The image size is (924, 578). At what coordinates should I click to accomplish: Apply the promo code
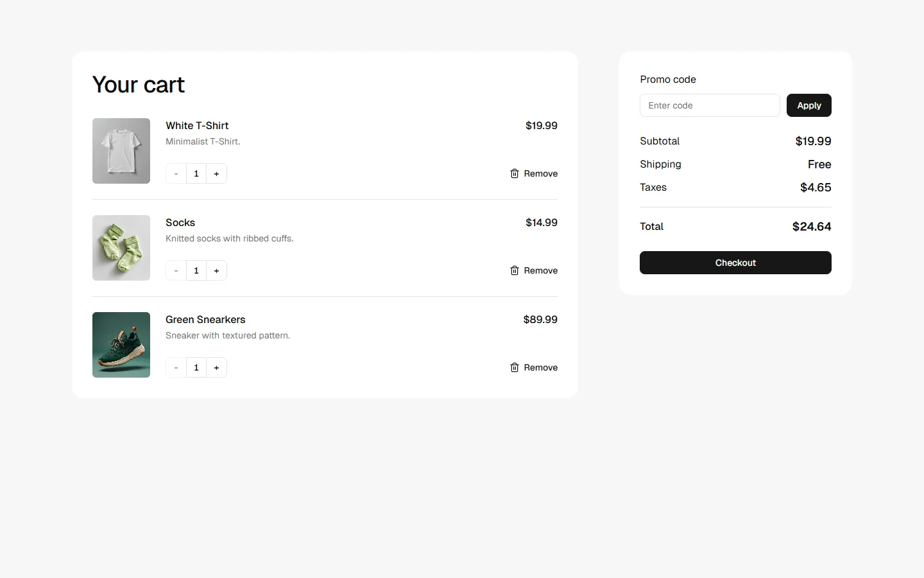[809, 105]
